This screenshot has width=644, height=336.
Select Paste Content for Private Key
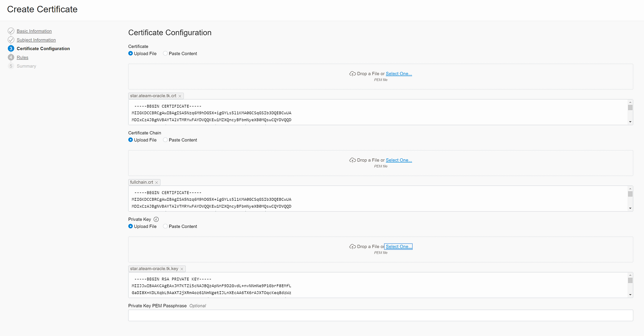(x=165, y=226)
